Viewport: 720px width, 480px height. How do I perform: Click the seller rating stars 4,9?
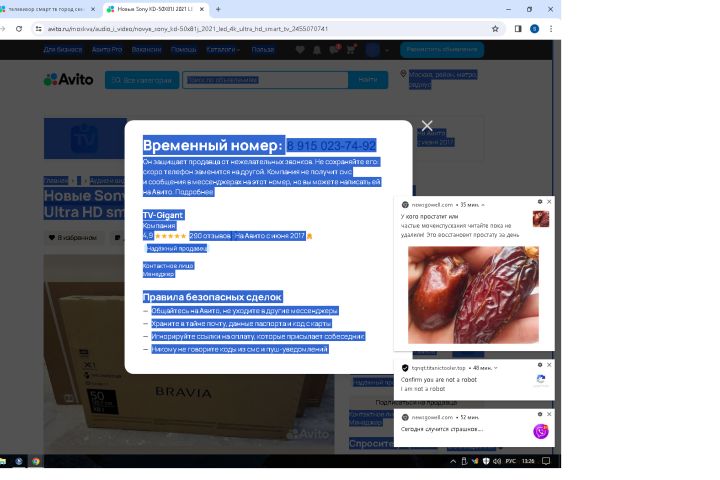click(x=170, y=236)
